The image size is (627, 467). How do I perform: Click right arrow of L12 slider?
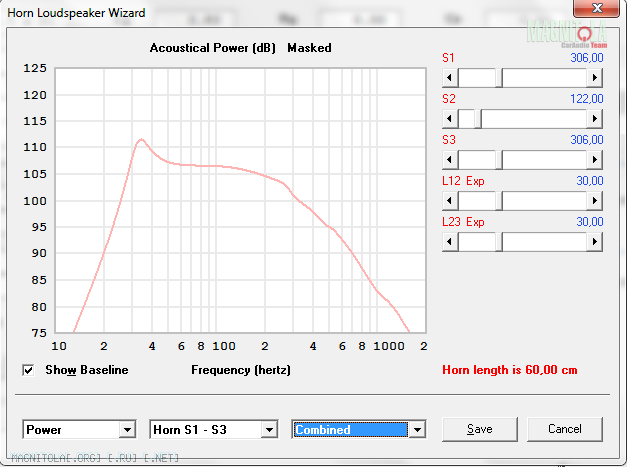coord(597,201)
